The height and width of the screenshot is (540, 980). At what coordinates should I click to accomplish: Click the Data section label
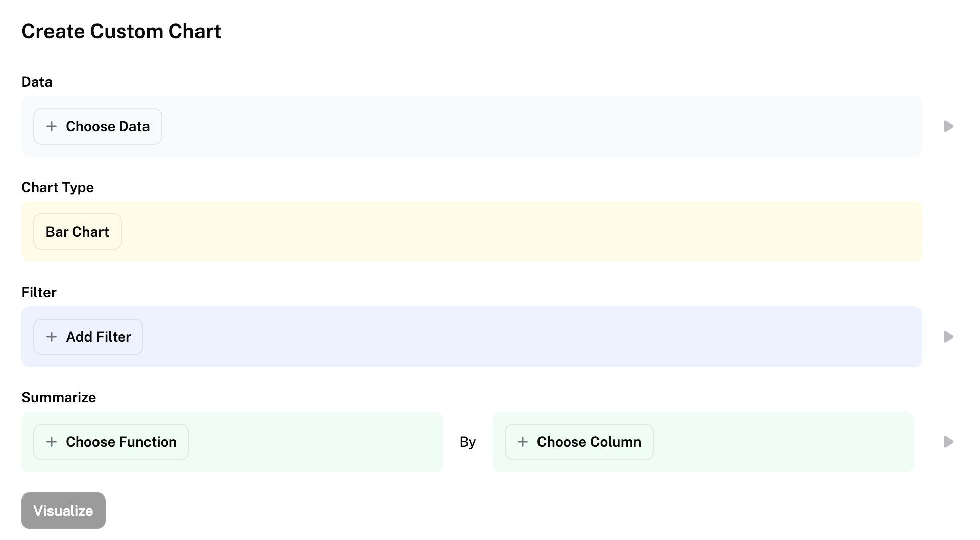click(x=37, y=82)
